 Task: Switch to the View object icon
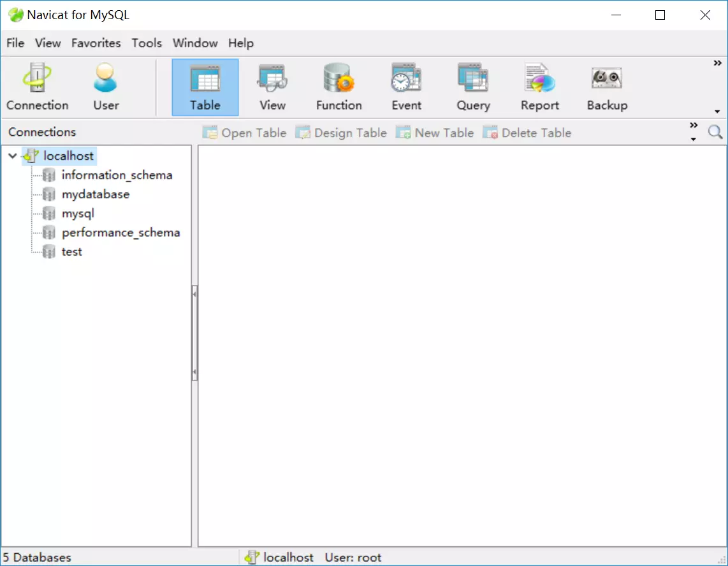(x=272, y=87)
